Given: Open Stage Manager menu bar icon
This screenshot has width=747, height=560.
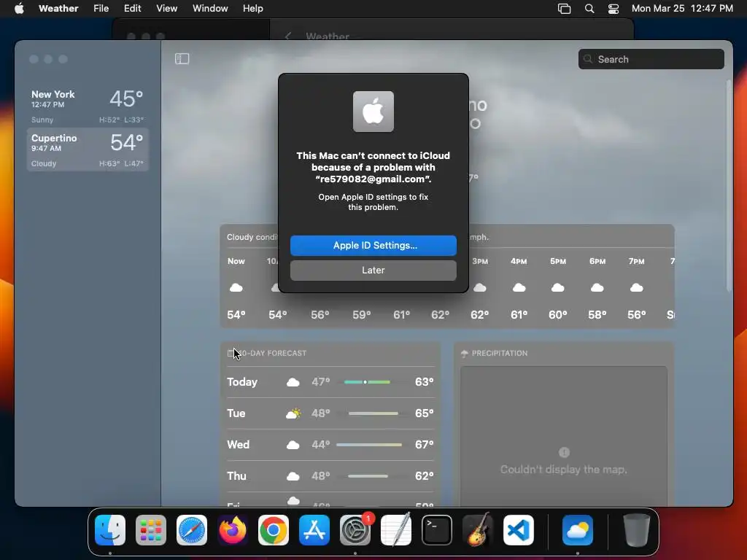Looking at the screenshot, I should click(x=564, y=8).
